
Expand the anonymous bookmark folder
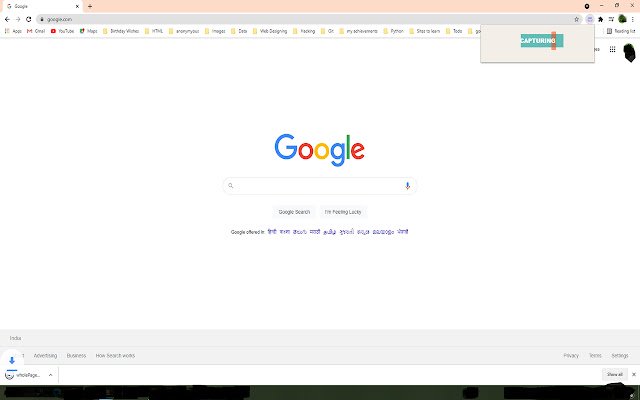click(184, 31)
